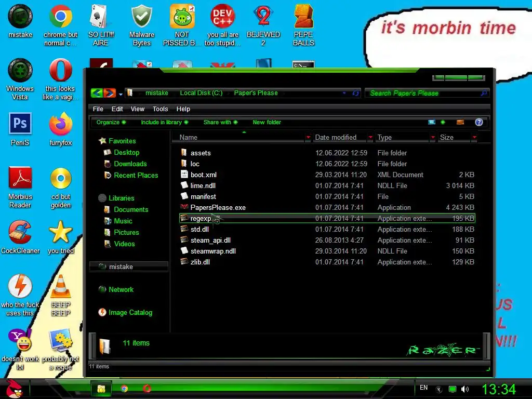Open the 'mistake' computer desktop icon
Image resolution: width=532 pixels, height=399 pixels.
tap(20, 21)
